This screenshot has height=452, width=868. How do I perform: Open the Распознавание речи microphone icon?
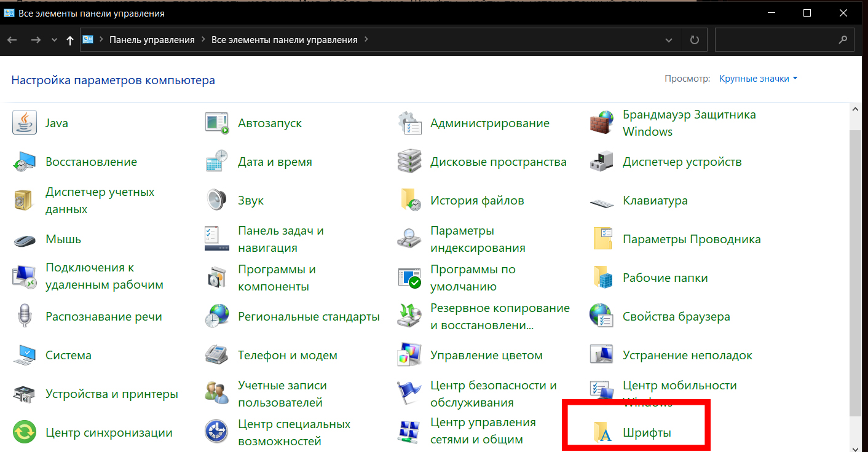click(25, 316)
